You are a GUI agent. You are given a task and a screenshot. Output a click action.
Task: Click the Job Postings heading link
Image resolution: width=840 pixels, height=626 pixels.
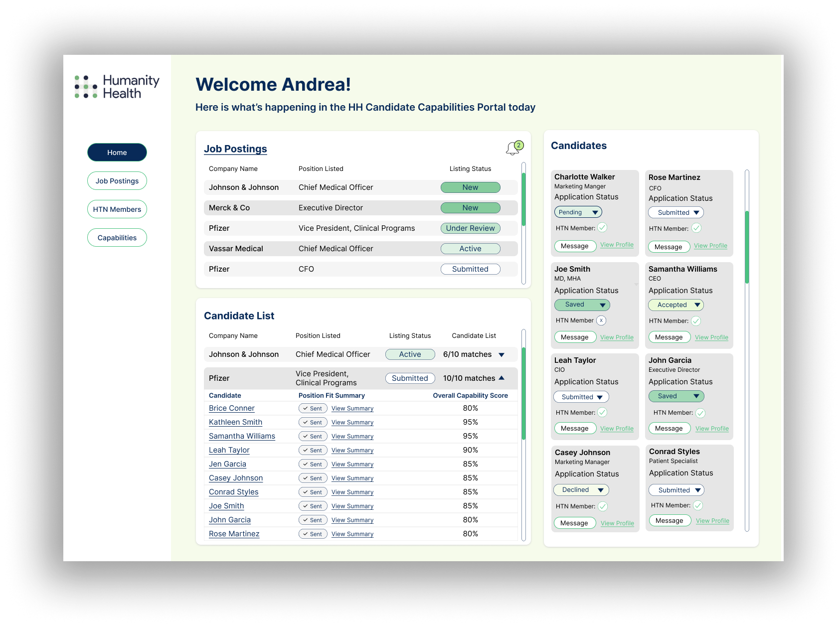tap(235, 149)
